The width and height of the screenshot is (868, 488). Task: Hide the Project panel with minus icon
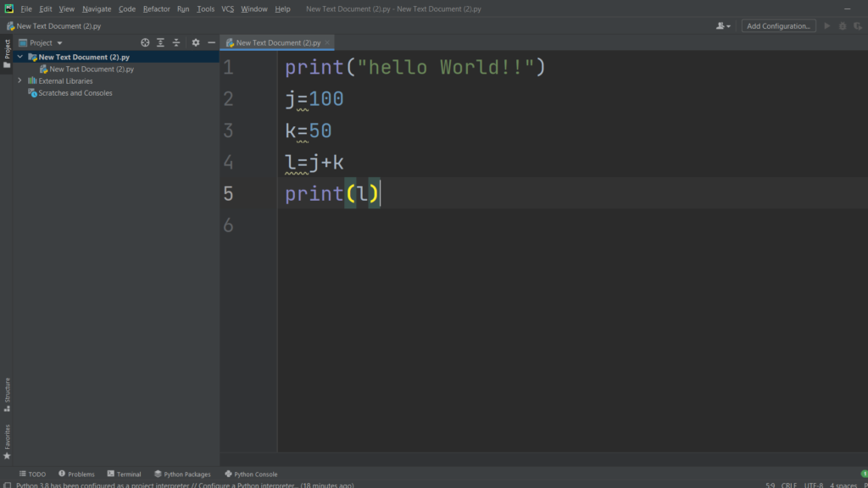211,42
